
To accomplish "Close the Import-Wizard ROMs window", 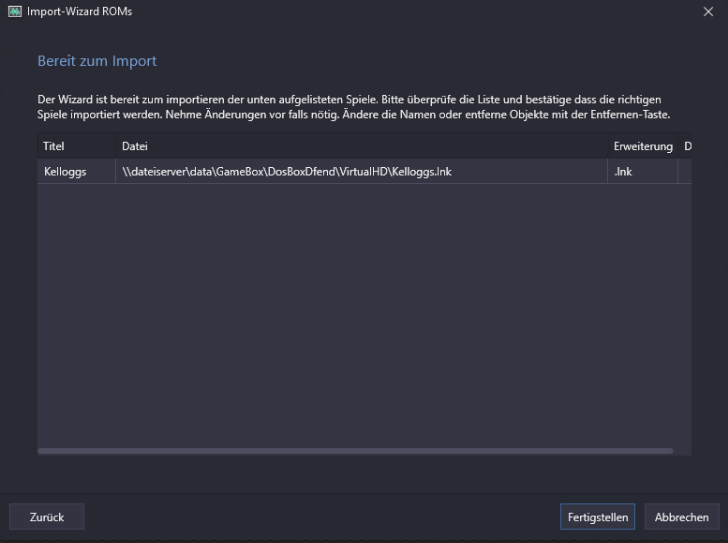I will (708, 11).
